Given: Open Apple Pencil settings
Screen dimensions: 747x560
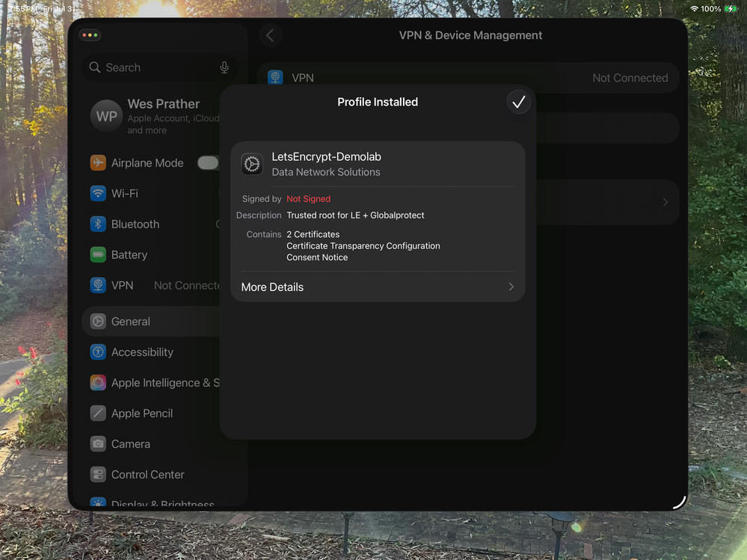Looking at the screenshot, I should click(x=152, y=413).
